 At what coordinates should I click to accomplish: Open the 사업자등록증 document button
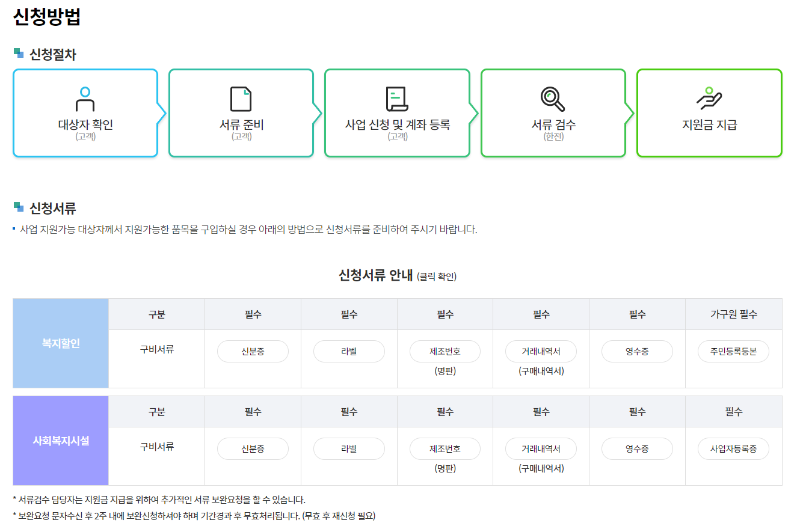733,449
